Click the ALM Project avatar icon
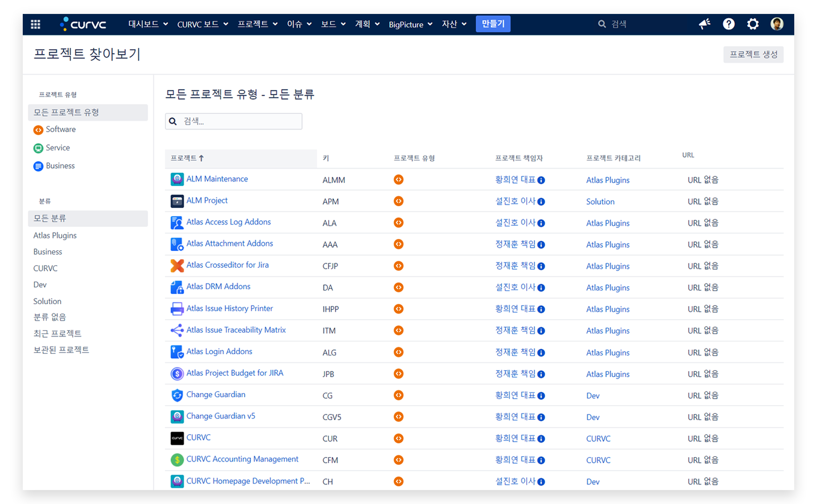This screenshot has width=817, height=504. [x=177, y=201]
